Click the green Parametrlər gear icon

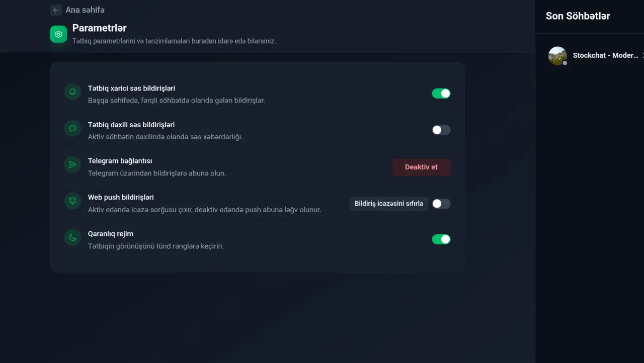coord(58,34)
